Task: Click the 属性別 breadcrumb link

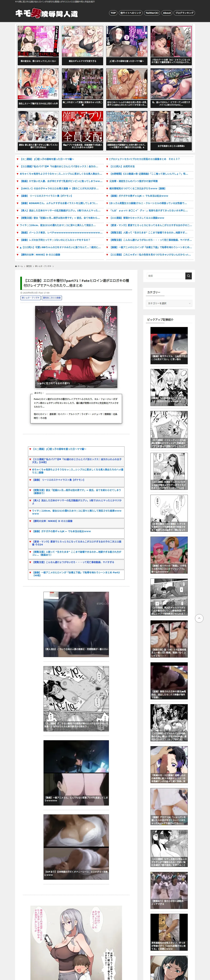Action: tap(29, 266)
